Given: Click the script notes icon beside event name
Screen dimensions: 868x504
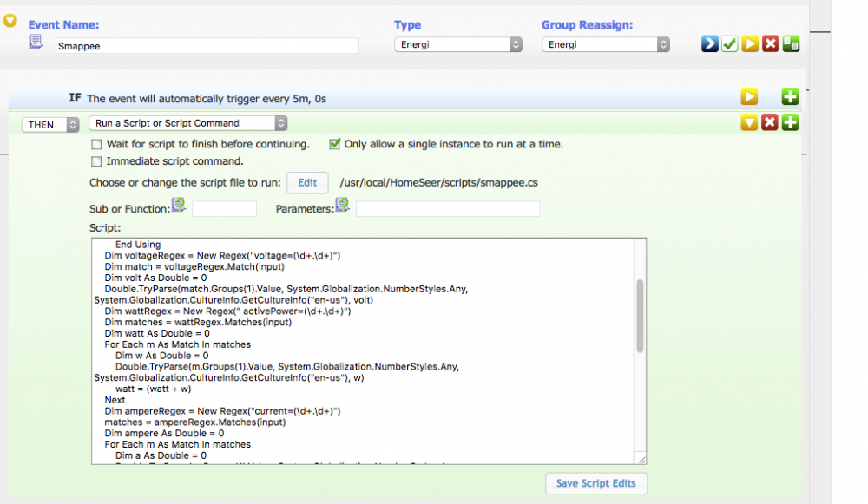Looking at the screenshot, I should tap(36, 43).
